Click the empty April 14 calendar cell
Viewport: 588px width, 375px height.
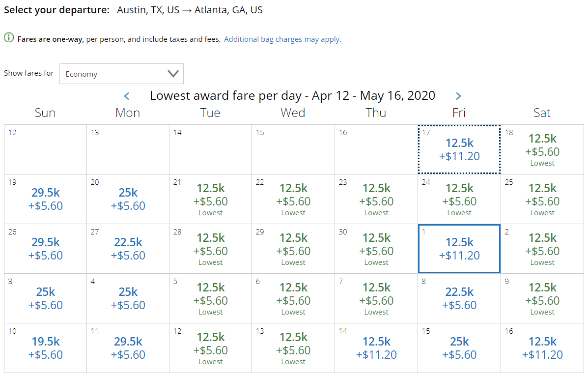pos(210,149)
